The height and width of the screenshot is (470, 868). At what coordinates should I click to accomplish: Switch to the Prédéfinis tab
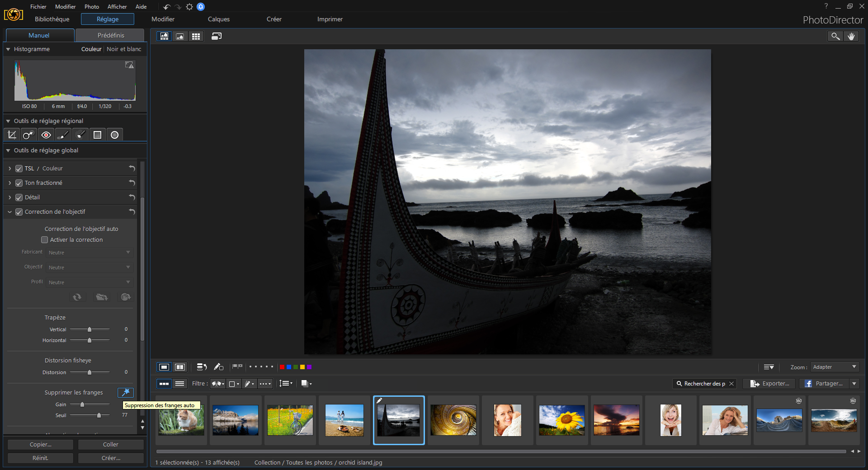(110, 35)
